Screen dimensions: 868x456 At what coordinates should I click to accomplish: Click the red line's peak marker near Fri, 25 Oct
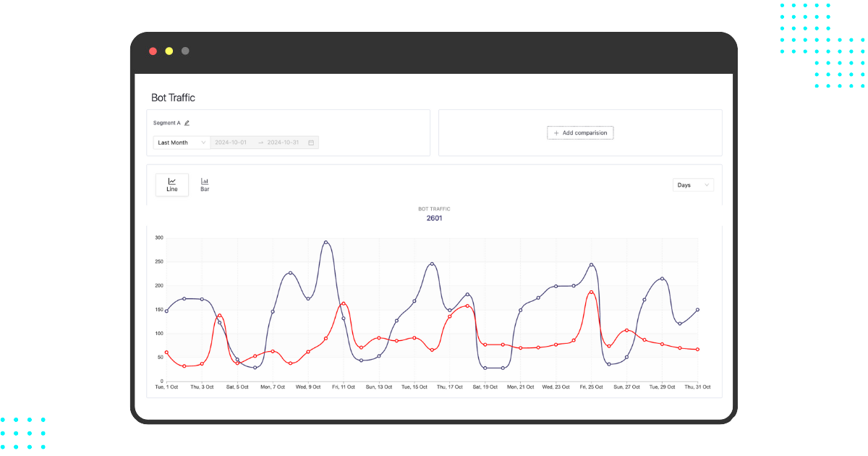[x=591, y=292]
